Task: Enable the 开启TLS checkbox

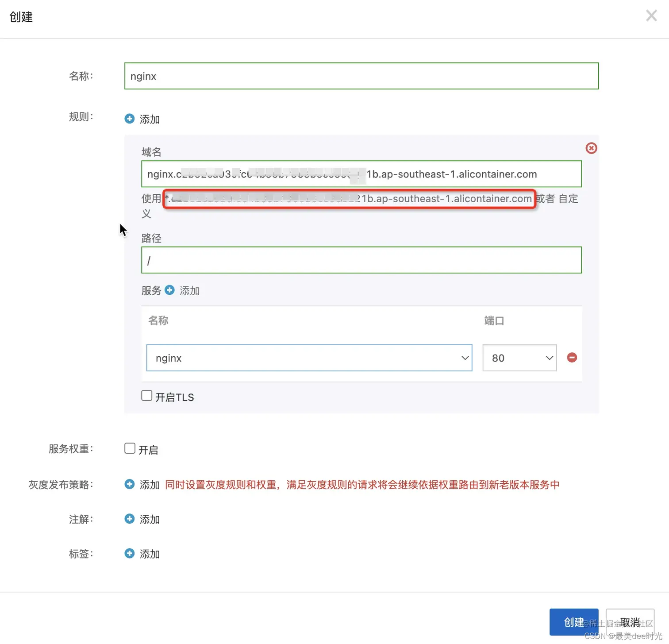Action: (146, 395)
